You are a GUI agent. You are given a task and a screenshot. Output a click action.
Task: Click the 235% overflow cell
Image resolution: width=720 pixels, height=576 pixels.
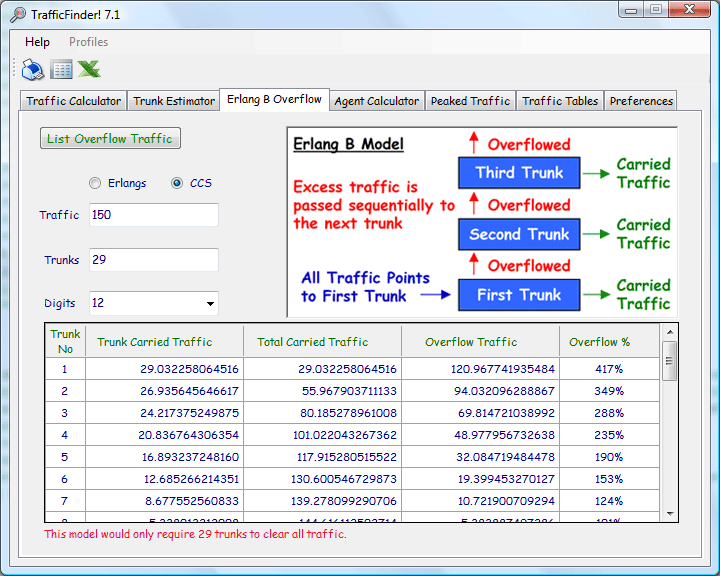pos(610,435)
